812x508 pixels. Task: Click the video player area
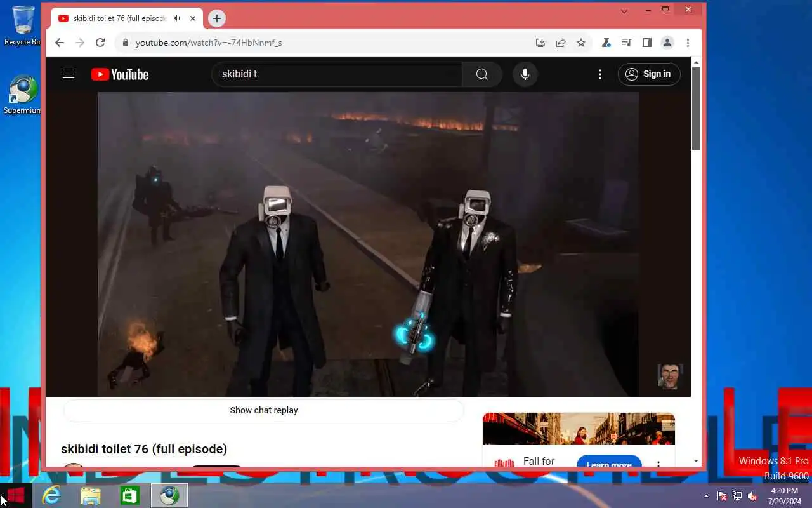[368, 244]
